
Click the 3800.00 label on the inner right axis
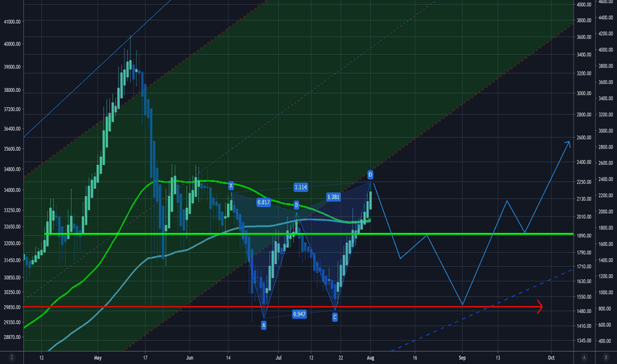tap(584, 21)
